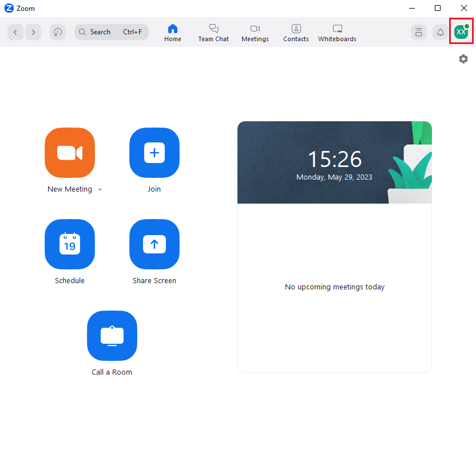Click the Share Screen icon
This screenshot has height=449, width=476.
tap(154, 244)
